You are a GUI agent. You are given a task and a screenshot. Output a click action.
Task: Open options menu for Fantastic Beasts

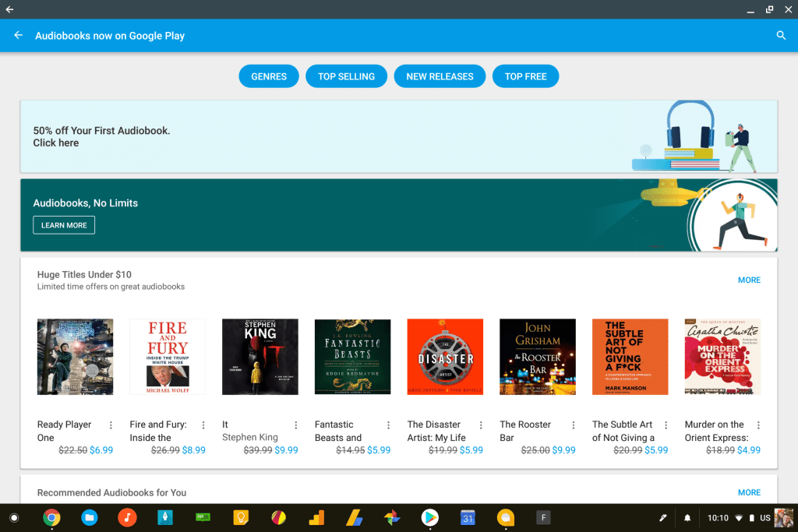coord(388,425)
